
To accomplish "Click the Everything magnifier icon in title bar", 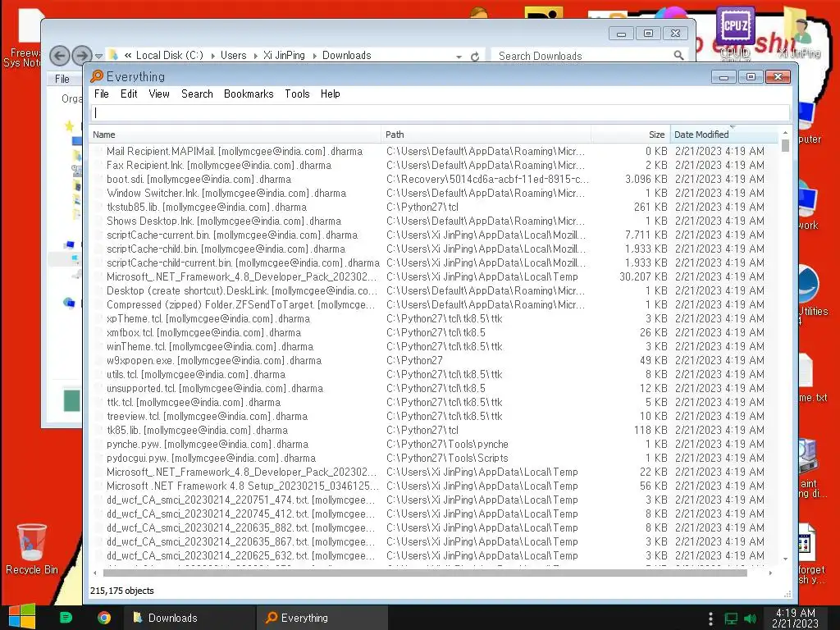I will pyautogui.click(x=97, y=76).
